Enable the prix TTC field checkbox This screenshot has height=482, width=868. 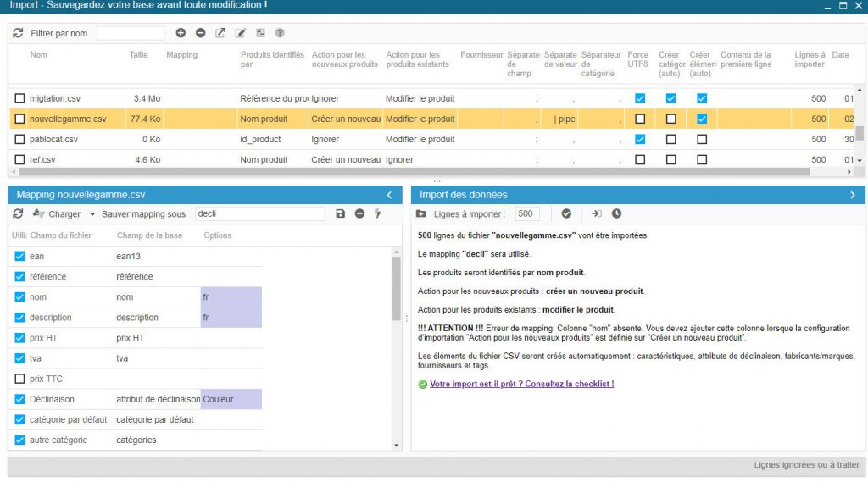pyautogui.click(x=20, y=379)
